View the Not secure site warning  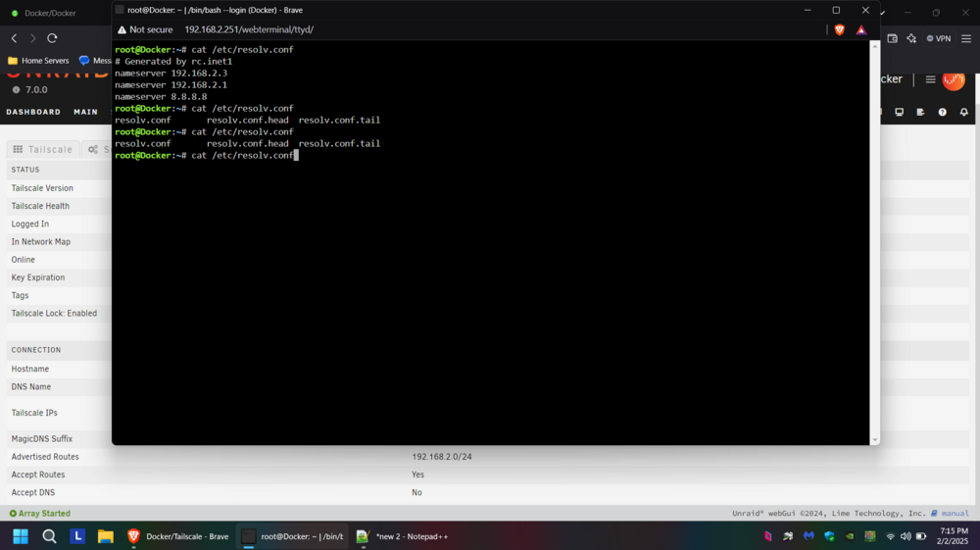coord(145,29)
